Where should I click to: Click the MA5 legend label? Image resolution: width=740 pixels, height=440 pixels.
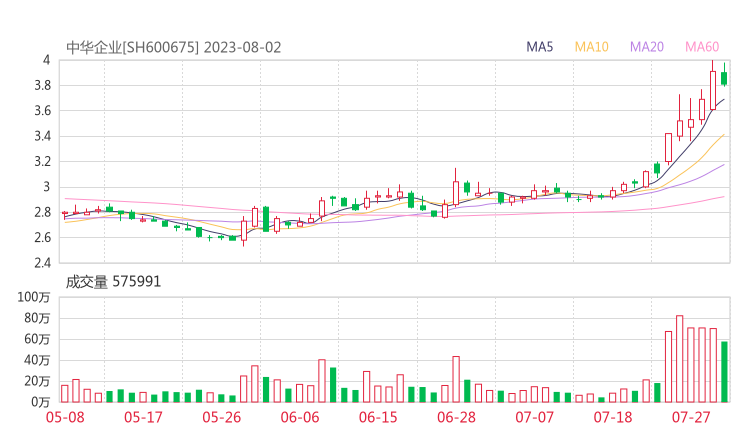539,47
